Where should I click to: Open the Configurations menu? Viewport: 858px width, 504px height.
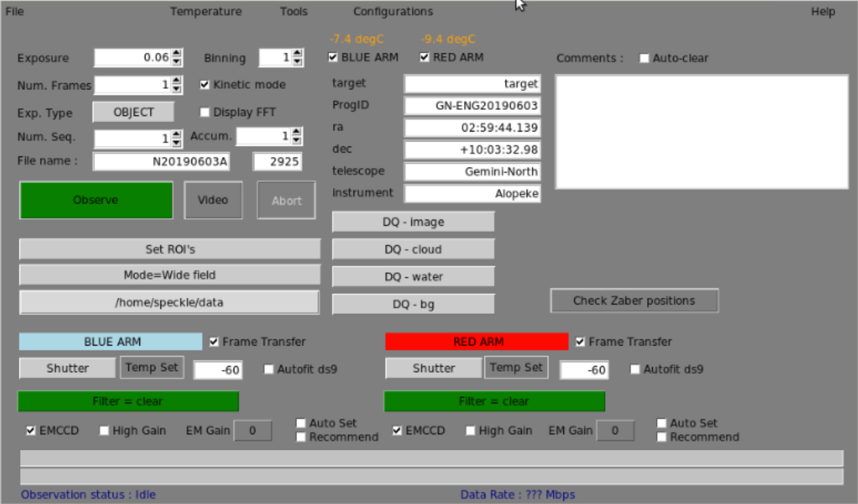coord(393,11)
